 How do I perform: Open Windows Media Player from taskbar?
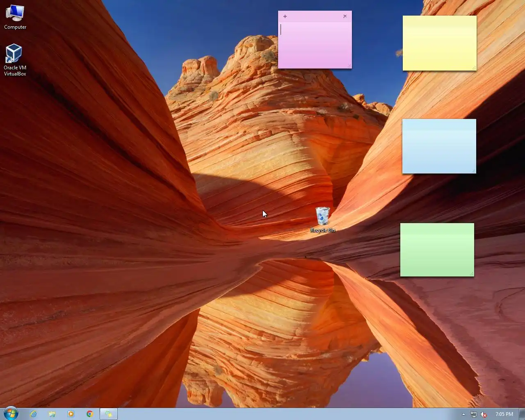(x=71, y=414)
